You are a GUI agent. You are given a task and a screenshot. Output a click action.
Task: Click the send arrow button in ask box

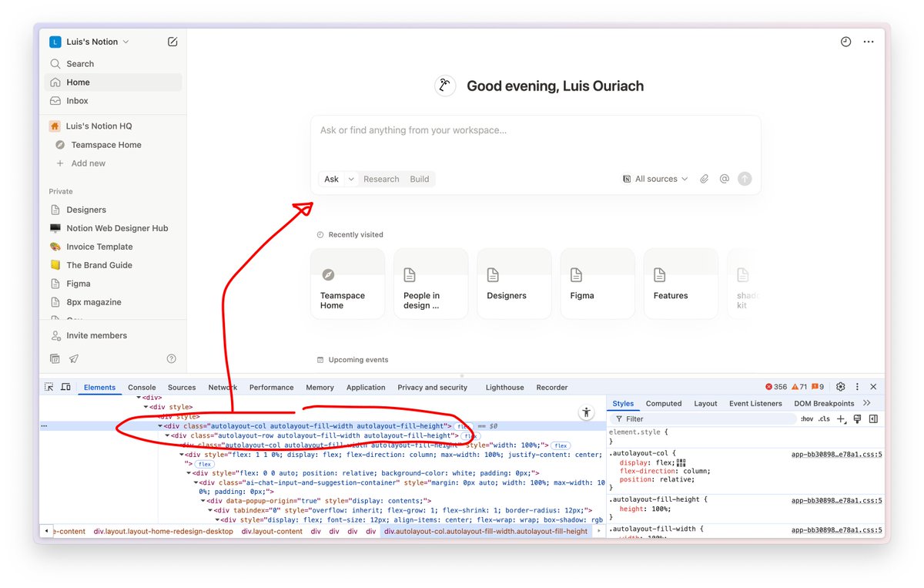744,179
